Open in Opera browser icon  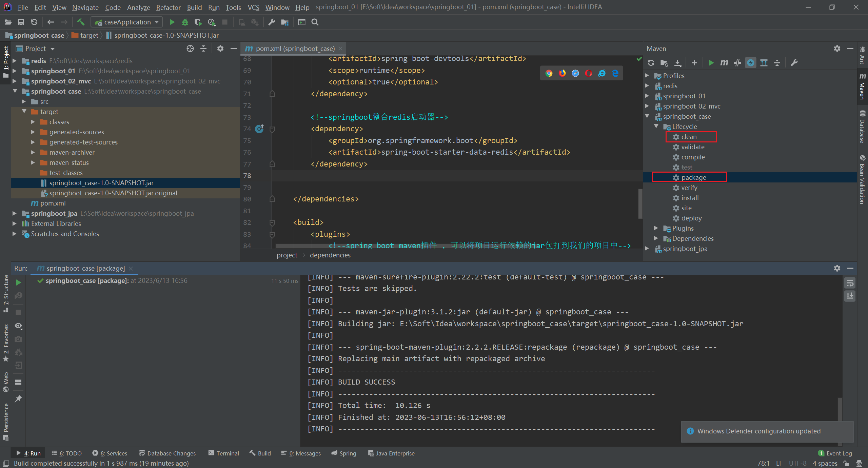click(589, 73)
